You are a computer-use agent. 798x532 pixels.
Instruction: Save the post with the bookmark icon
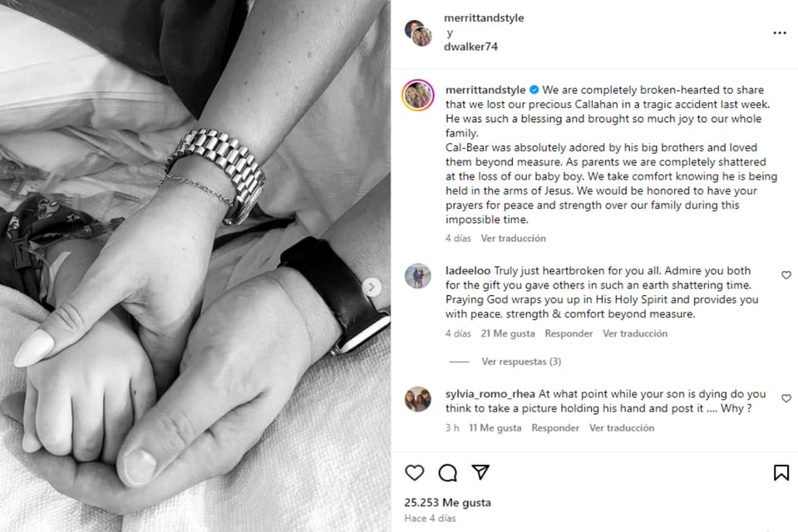pyautogui.click(x=781, y=472)
